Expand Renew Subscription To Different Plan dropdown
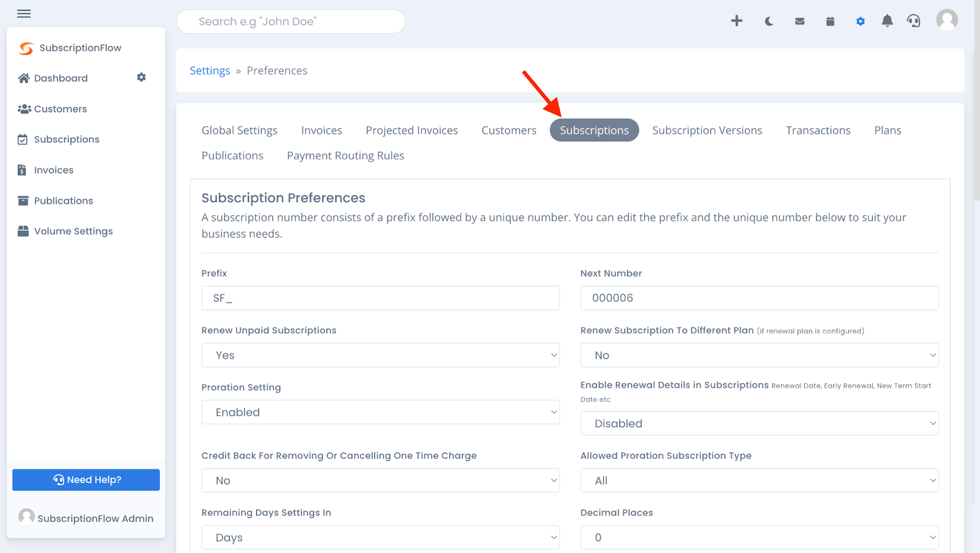The width and height of the screenshot is (980, 553). pos(759,355)
